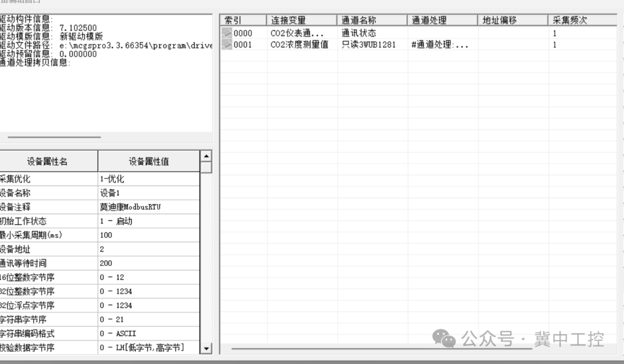Screen dimensions: 624x364
Task: Click the 设备注释 property name
Action: click(49, 207)
